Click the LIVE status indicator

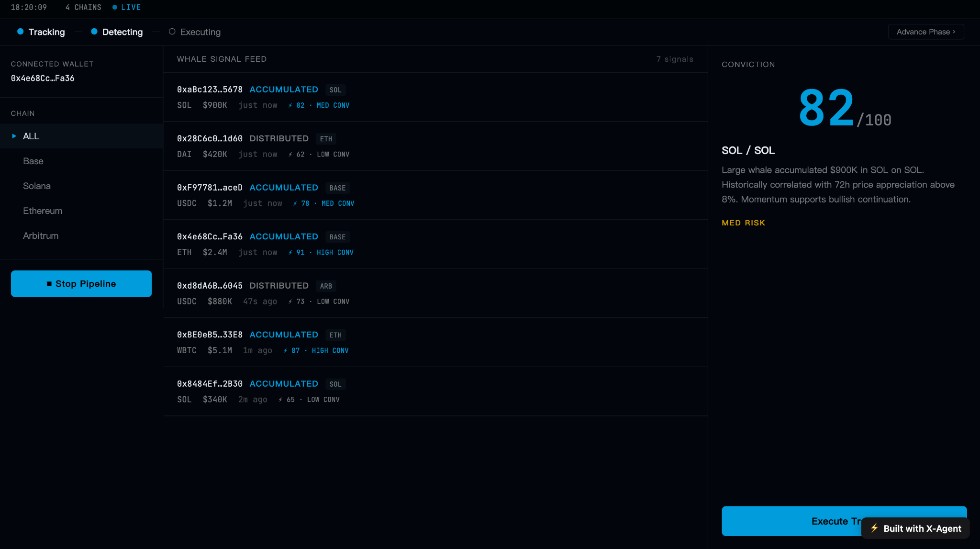click(127, 7)
